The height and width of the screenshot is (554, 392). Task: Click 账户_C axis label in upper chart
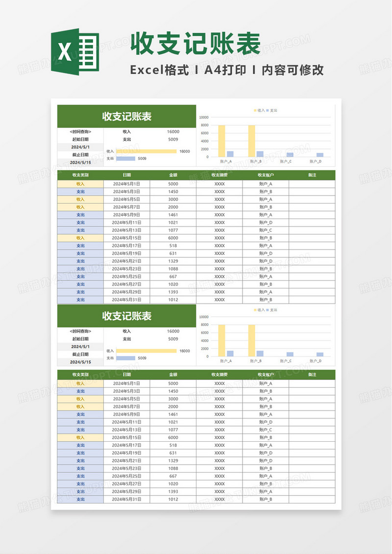tap(286, 161)
